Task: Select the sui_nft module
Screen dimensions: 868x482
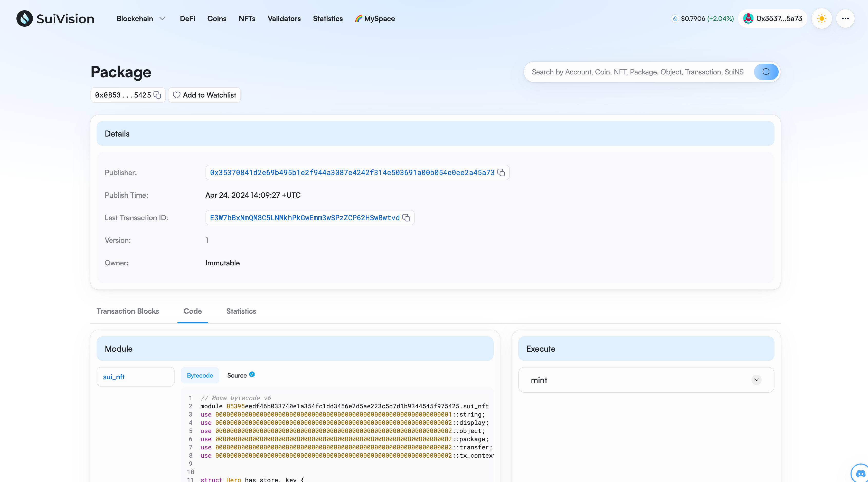Action: [x=135, y=377]
